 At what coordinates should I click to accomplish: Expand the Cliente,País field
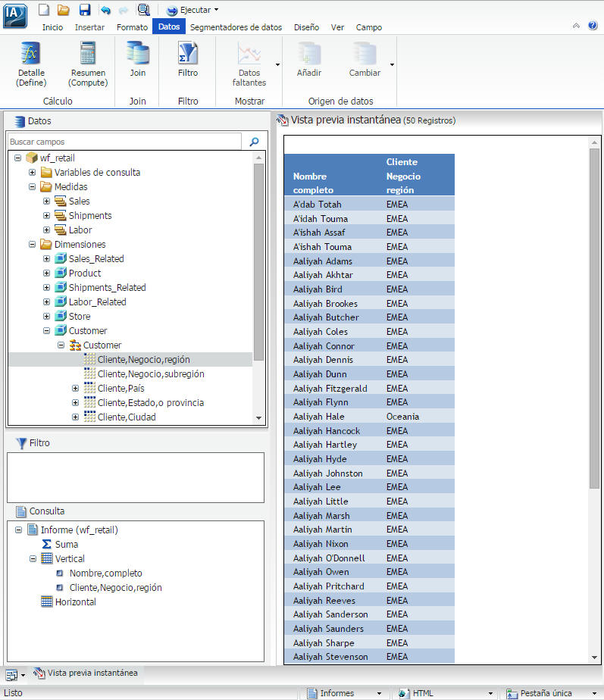tap(76, 389)
